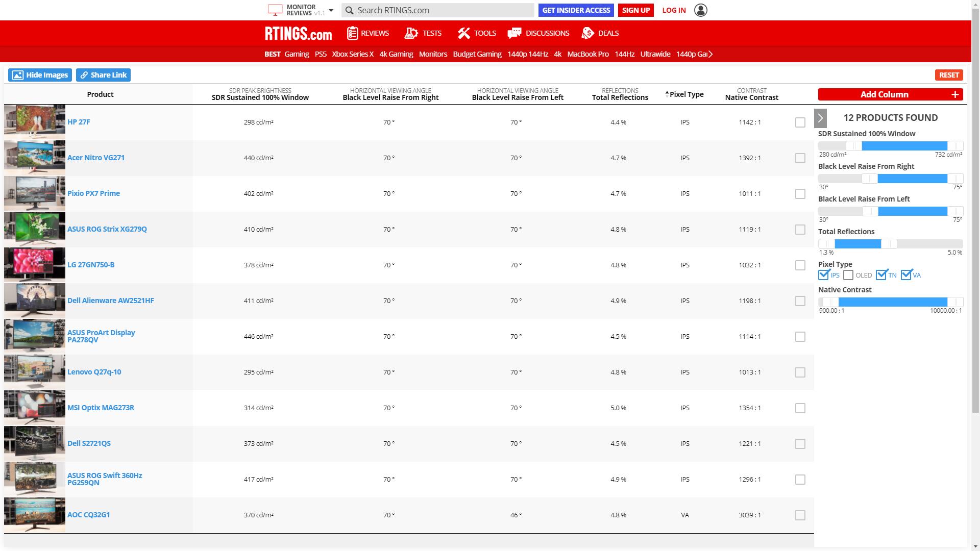Screen dimensions: 980x551
Task: Tick the compare checkbox for Acer Nitro VG271
Action: click(800, 158)
